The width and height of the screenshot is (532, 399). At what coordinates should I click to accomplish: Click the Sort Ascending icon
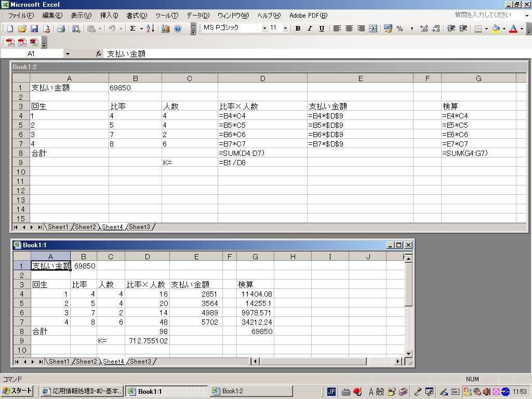(x=150, y=29)
